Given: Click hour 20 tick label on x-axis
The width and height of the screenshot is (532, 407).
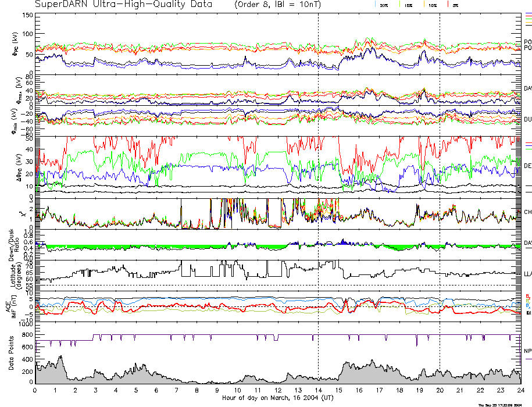Looking at the screenshot, I should pos(440,391).
